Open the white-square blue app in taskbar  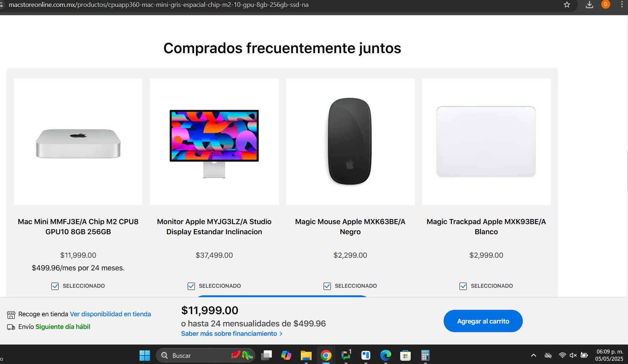pos(366,355)
